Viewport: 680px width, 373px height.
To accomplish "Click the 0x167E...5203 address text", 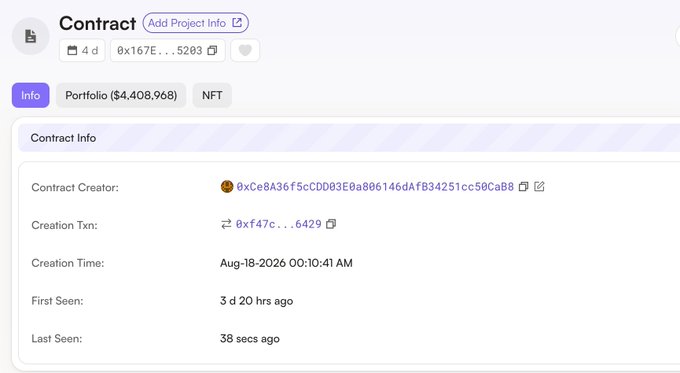I will tap(160, 51).
